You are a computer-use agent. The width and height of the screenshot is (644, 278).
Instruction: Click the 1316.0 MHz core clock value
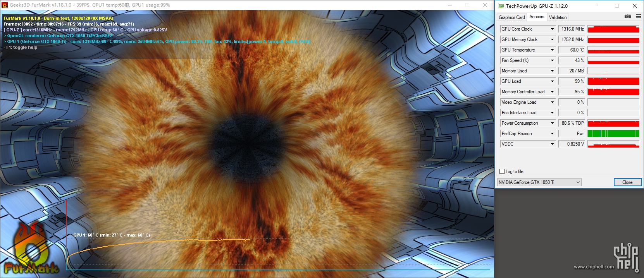pos(572,29)
